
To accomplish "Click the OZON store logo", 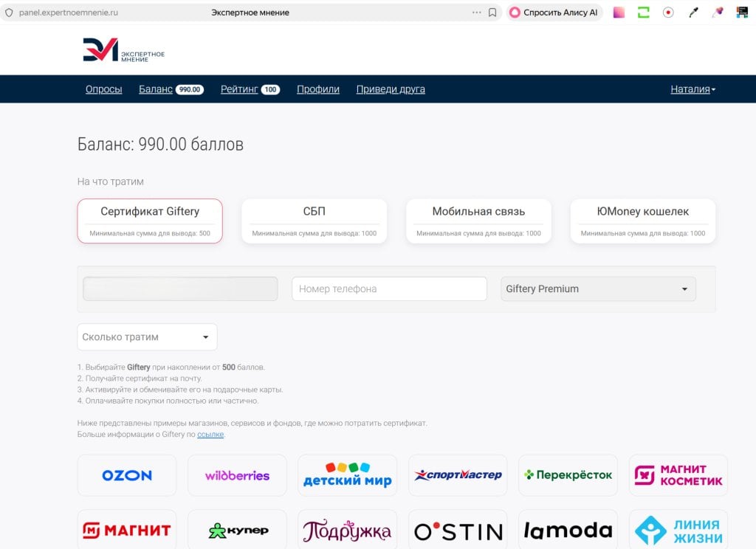I will [x=127, y=475].
